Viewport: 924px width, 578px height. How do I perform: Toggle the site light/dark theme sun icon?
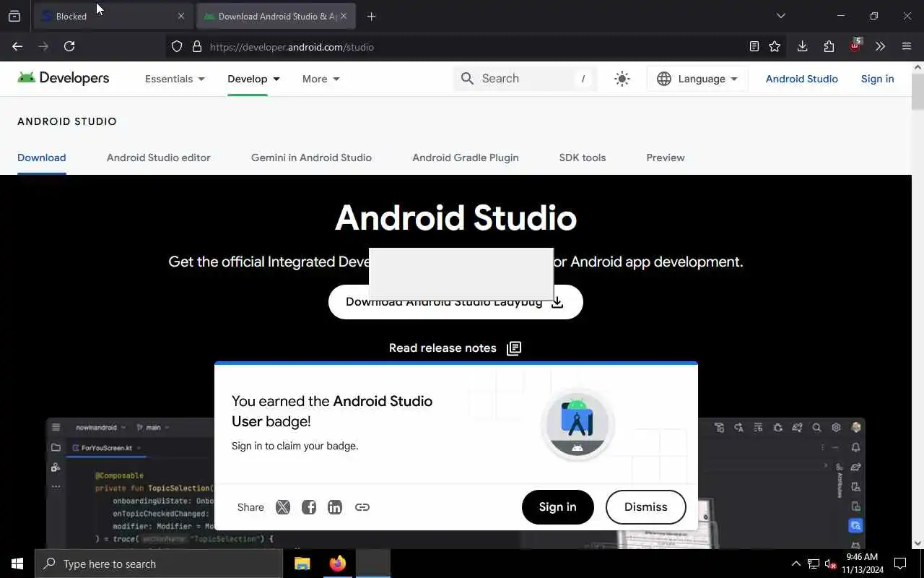click(x=622, y=79)
